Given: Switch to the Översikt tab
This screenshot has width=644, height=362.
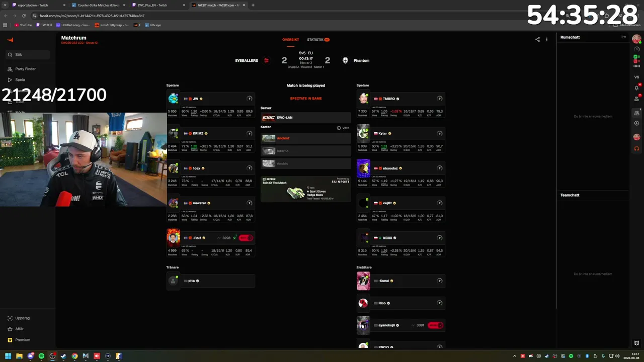Looking at the screenshot, I should [x=290, y=40].
